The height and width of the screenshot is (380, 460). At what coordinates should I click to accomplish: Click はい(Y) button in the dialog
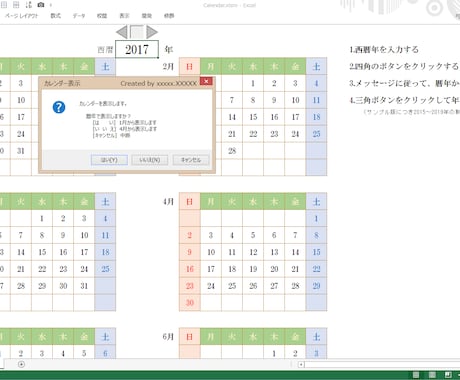[109, 160]
